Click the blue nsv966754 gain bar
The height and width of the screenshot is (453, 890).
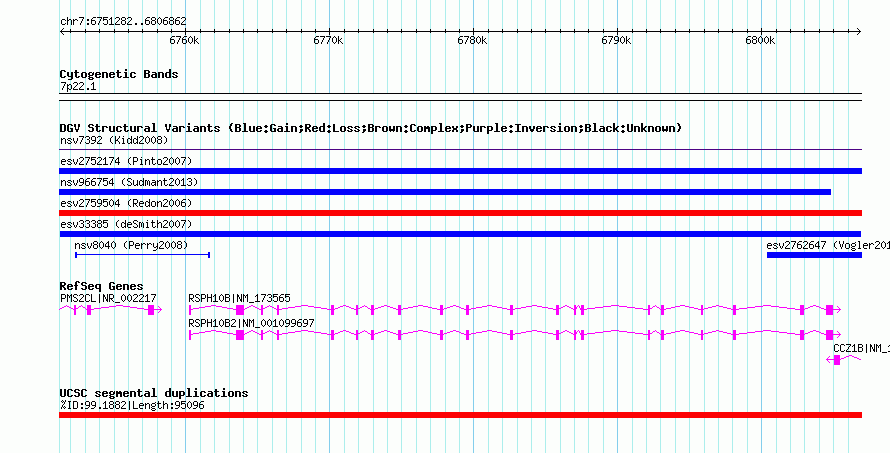tap(445, 192)
